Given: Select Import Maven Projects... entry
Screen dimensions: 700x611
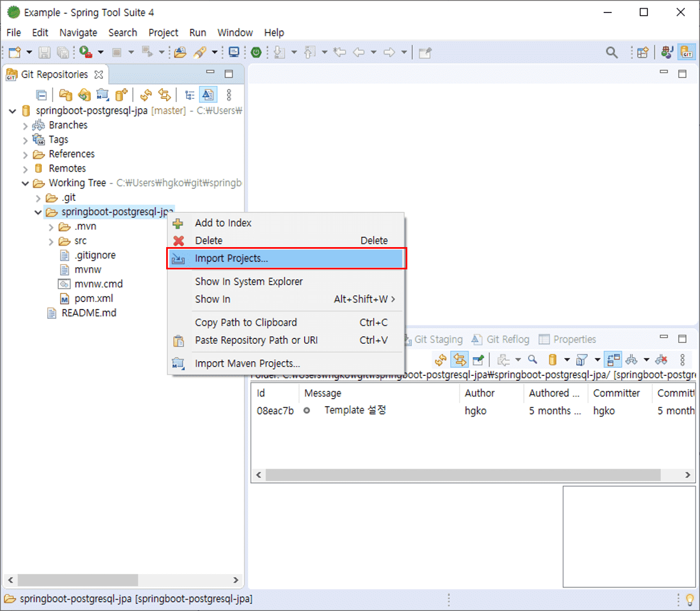Looking at the screenshot, I should 286,363.
